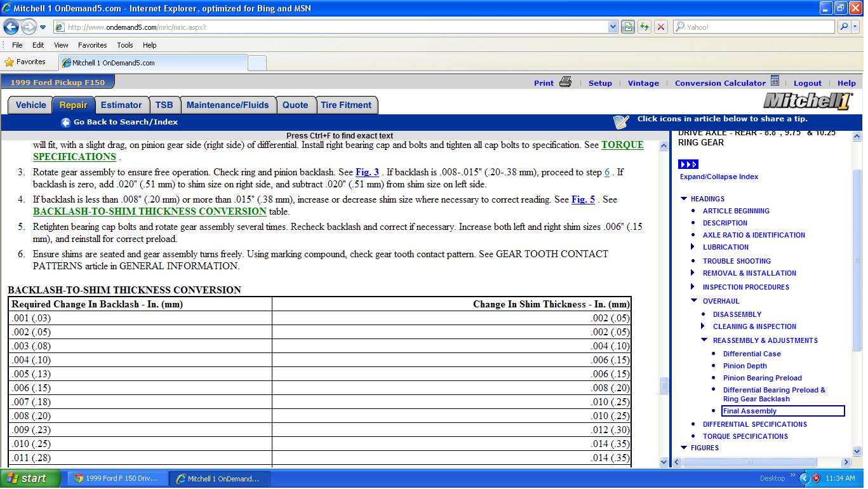Open the address bar dropdown arrow
This screenshot has height=489, width=868.
613,27
